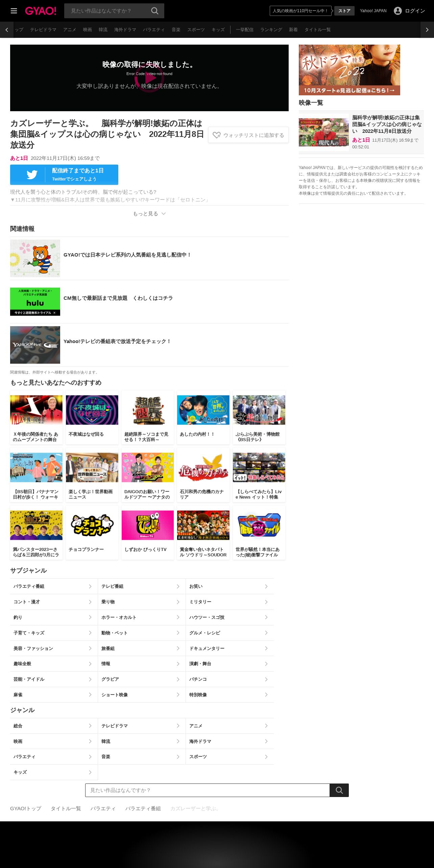This screenshot has width=434, height=868.
Task: Open the hamburger menu icon
Action: pos(14,11)
